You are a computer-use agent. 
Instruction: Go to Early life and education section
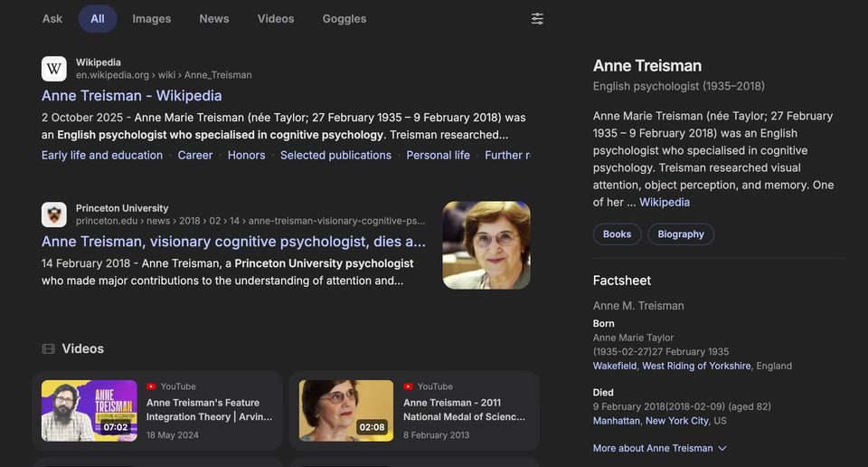pos(102,155)
